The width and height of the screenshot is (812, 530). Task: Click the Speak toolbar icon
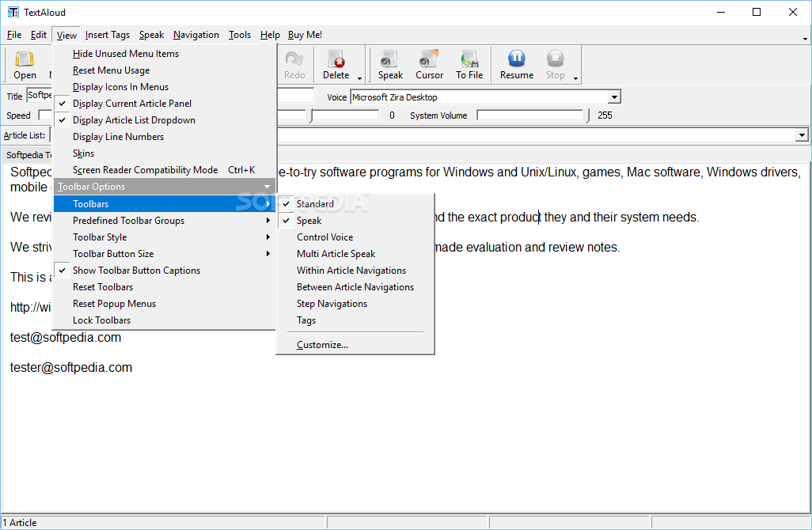coord(390,65)
